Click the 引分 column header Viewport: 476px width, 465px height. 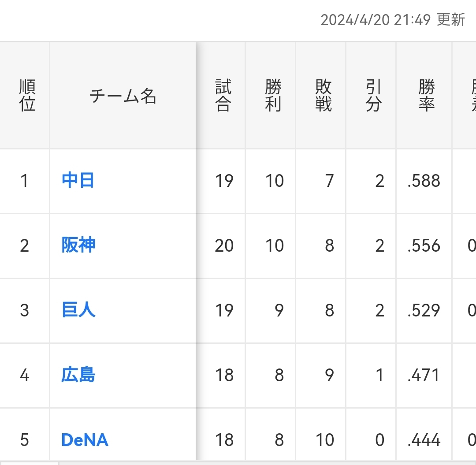pos(373,96)
